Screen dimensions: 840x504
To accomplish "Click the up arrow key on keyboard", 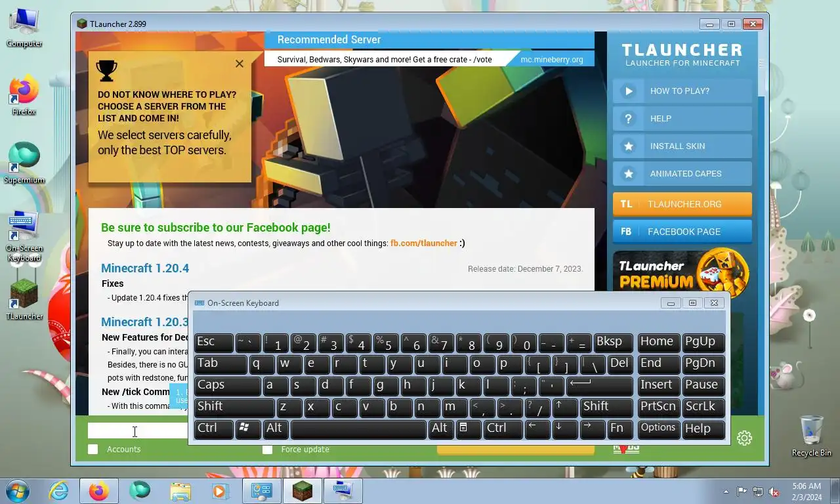I will (x=564, y=408).
